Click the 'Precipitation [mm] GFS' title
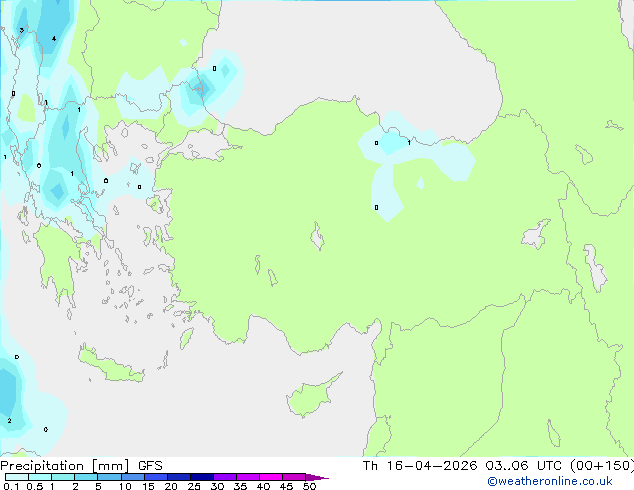Viewport: 634px width, 490px height. click(x=81, y=466)
